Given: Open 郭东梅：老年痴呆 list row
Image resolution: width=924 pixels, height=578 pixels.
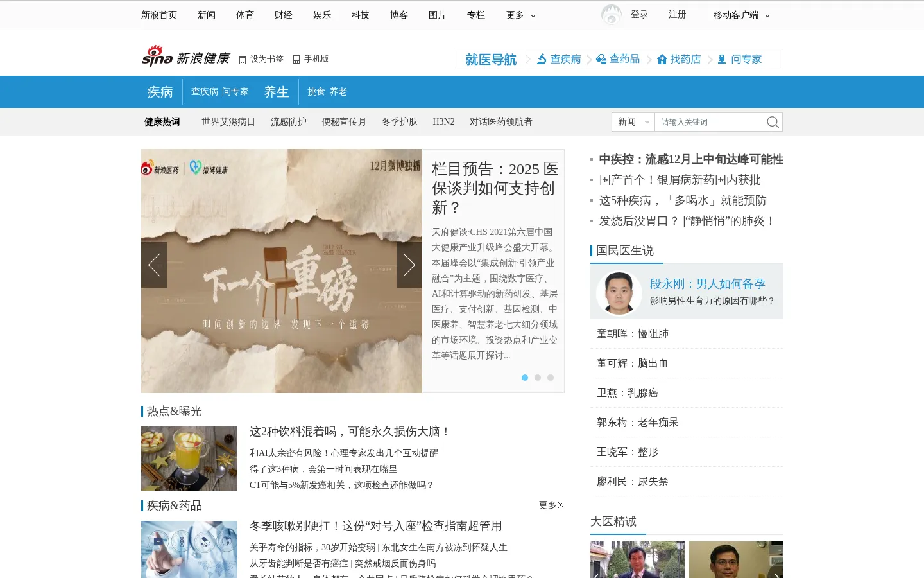Looking at the screenshot, I should tap(687, 423).
